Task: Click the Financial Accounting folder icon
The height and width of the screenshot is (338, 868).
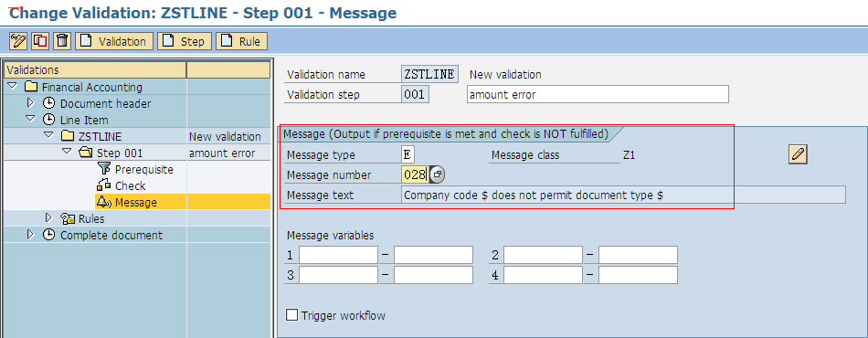Action: (31, 87)
